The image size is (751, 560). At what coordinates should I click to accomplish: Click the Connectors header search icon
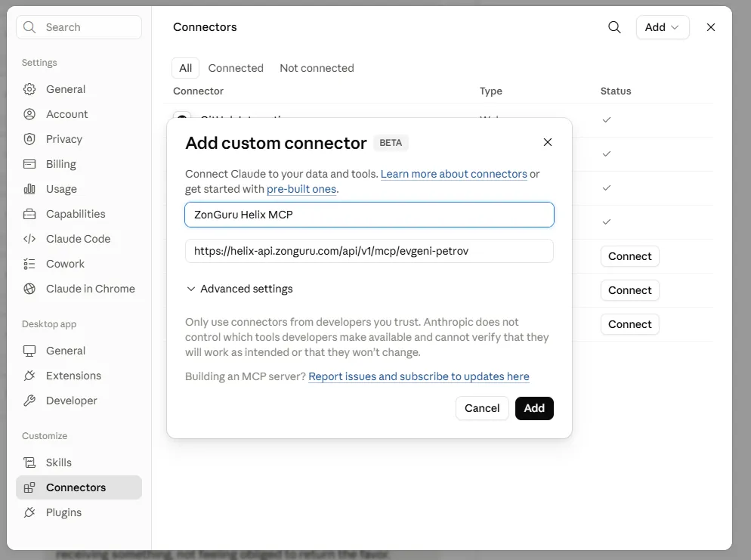[614, 27]
